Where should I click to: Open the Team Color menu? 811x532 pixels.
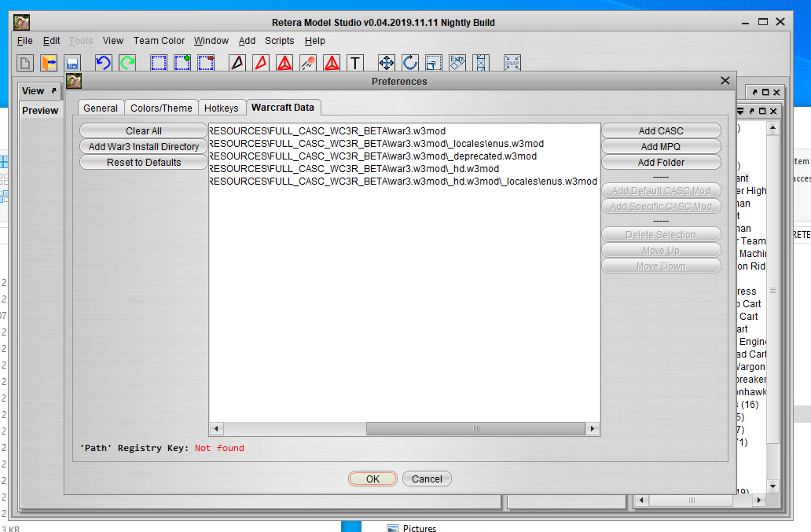[x=159, y=41]
